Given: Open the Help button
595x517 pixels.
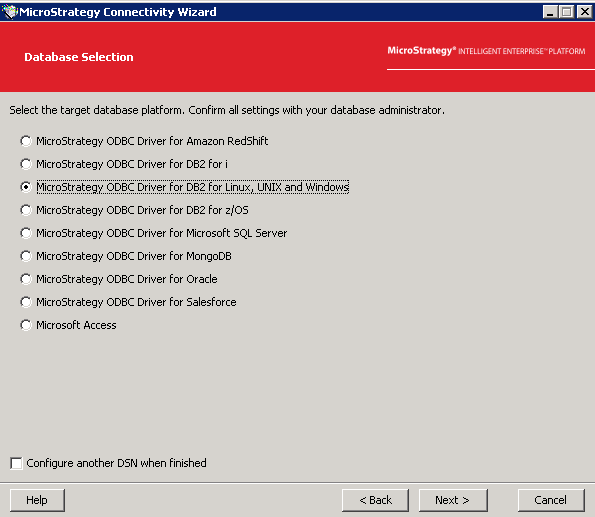Looking at the screenshot, I should (x=37, y=500).
